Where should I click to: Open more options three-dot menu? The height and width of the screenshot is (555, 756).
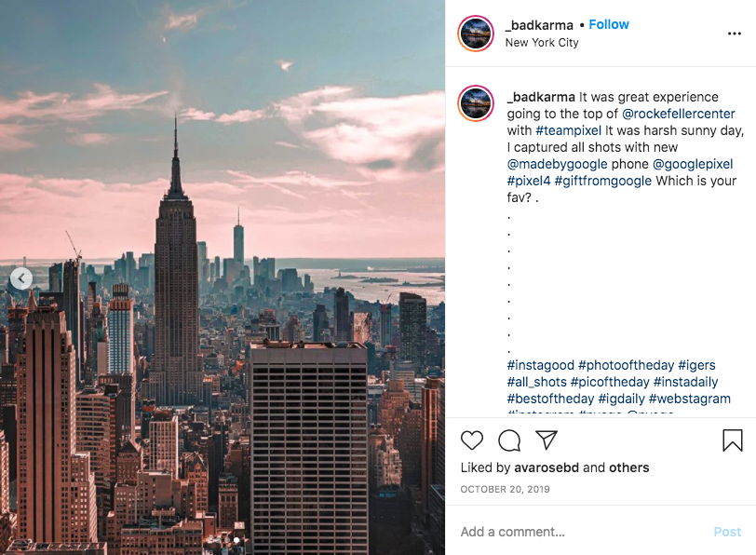[x=735, y=34]
